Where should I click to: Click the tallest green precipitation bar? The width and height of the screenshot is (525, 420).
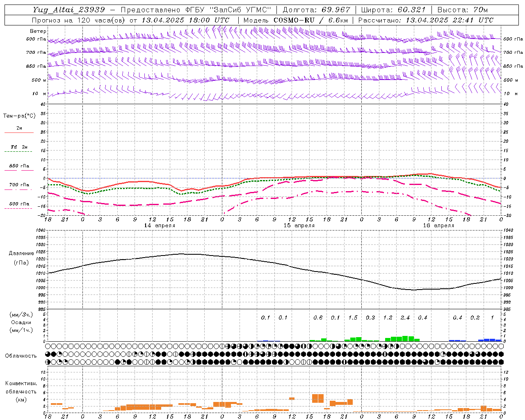(405, 339)
